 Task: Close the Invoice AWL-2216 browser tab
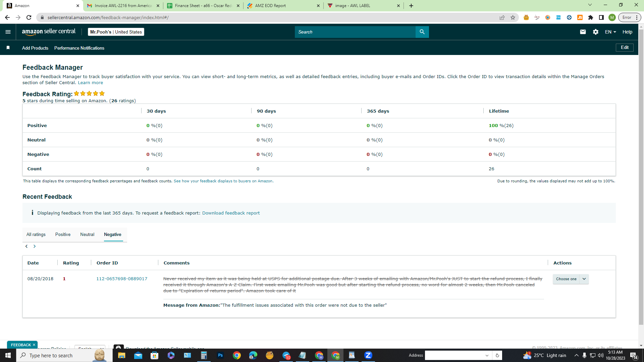pyautogui.click(x=158, y=6)
